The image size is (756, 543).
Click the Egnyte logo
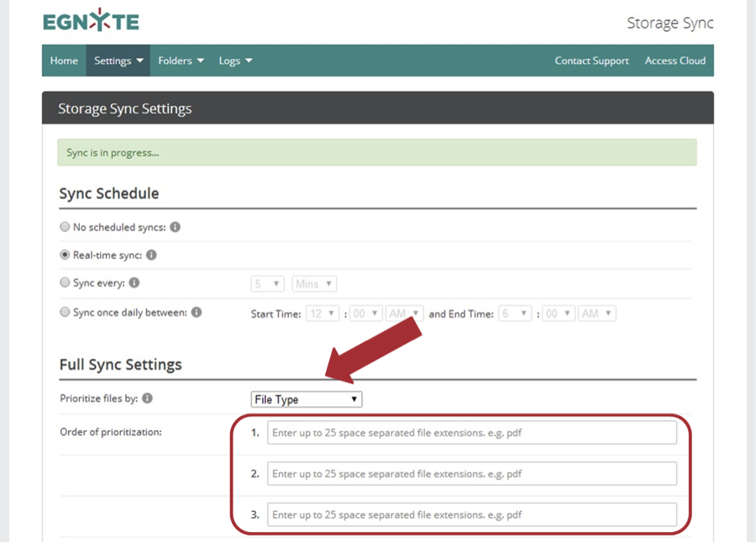coord(91,21)
